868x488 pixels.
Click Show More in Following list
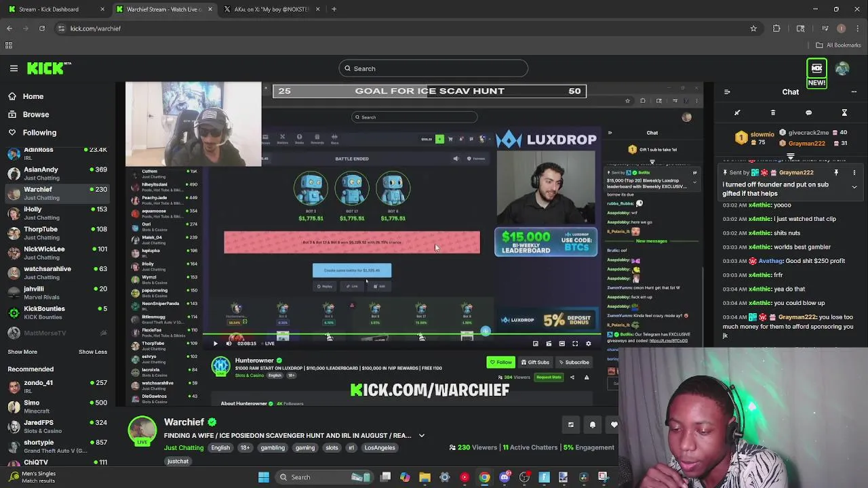pos(22,352)
